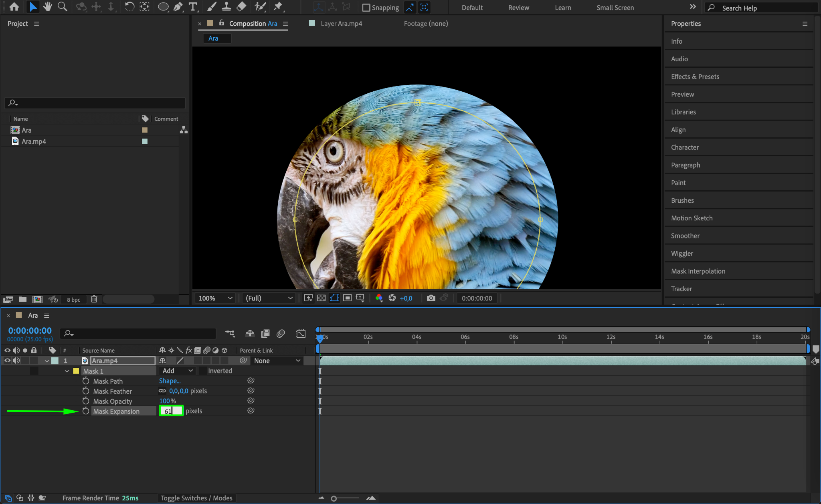Screen dimensions: 821x504
Task: Click the timeline zoom slider handle
Action: tap(334, 498)
